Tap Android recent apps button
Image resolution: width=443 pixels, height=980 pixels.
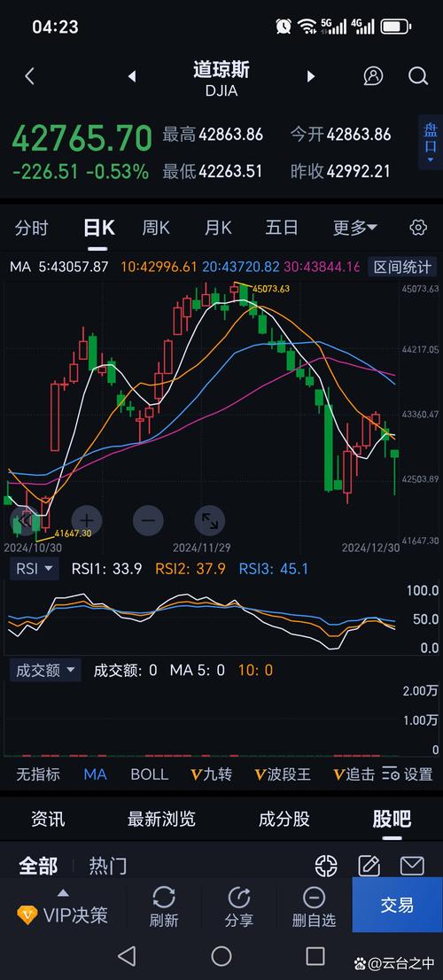(315, 955)
